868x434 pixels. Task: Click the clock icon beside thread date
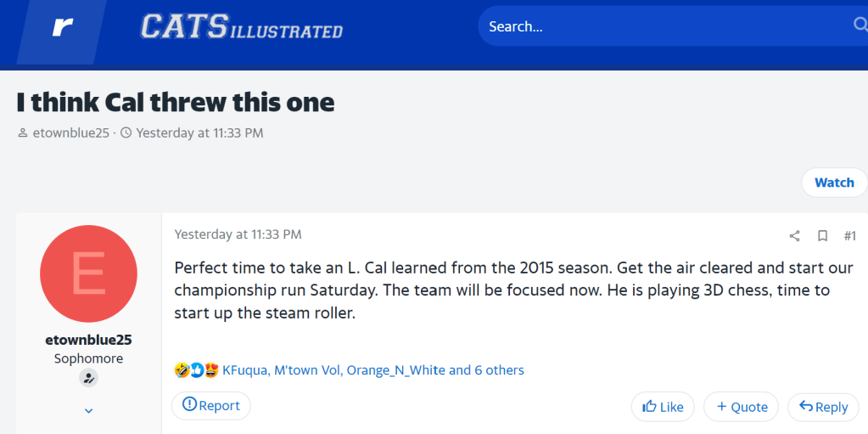pos(126,132)
